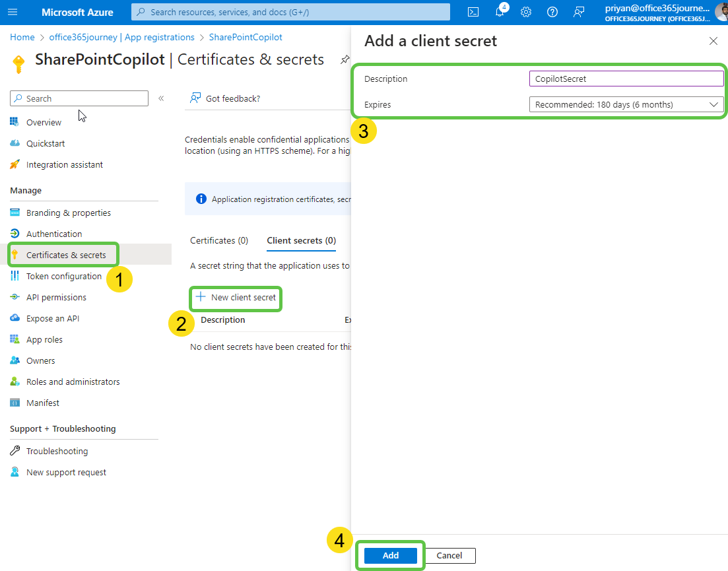The width and height of the screenshot is (728, 571).
Task: Open the notifications bell icon
Action: 500,12
